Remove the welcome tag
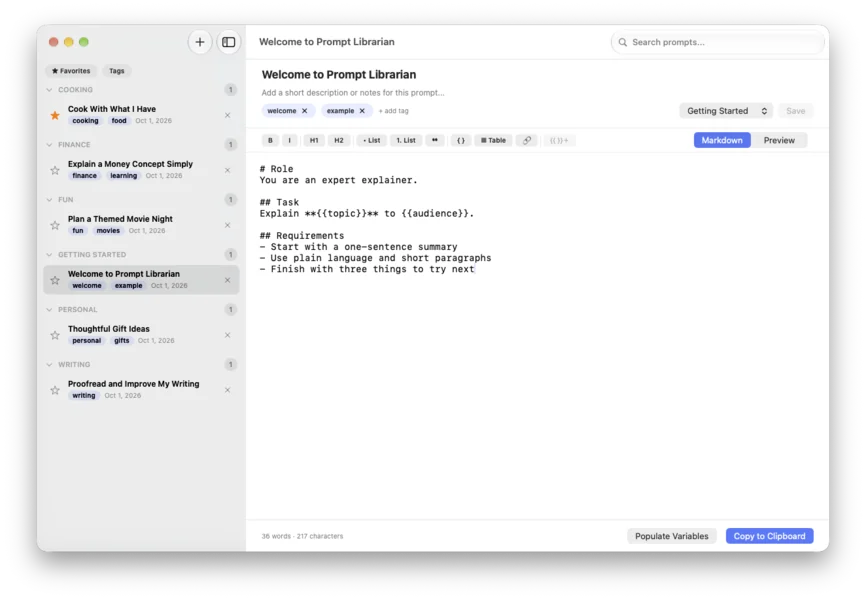The height and width of the screenshot is (600, 866). [x=304, y=111]
